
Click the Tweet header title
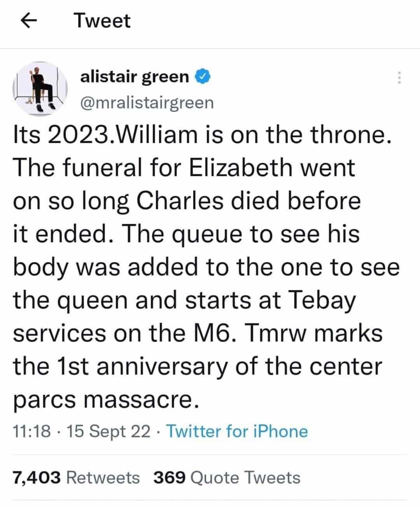(102, 21)
